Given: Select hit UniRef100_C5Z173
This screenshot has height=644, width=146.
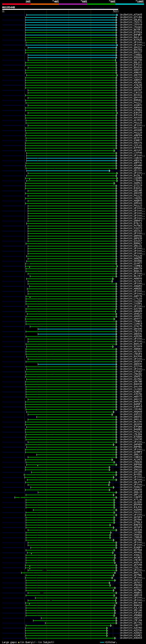Looking at the screenshot, I should (131, 22).
